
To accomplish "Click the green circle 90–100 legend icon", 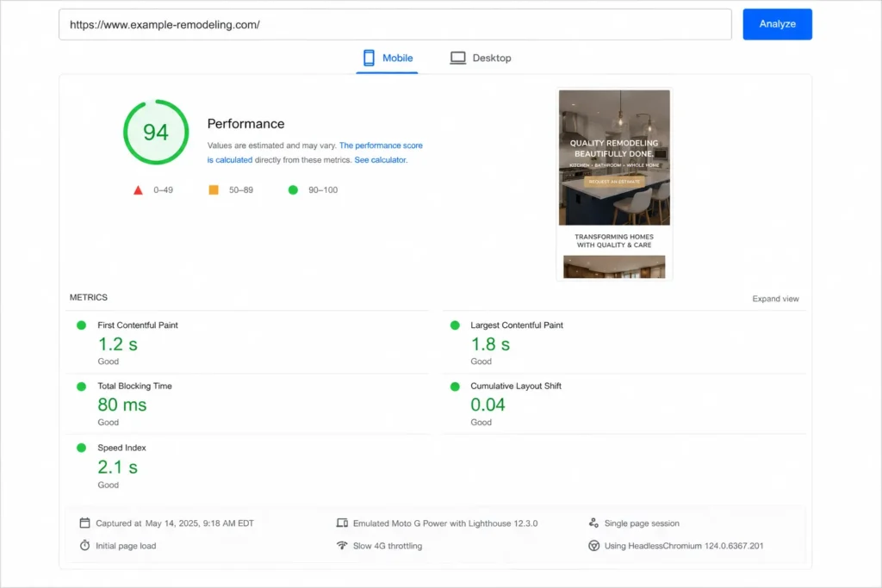I will [293, 190].
